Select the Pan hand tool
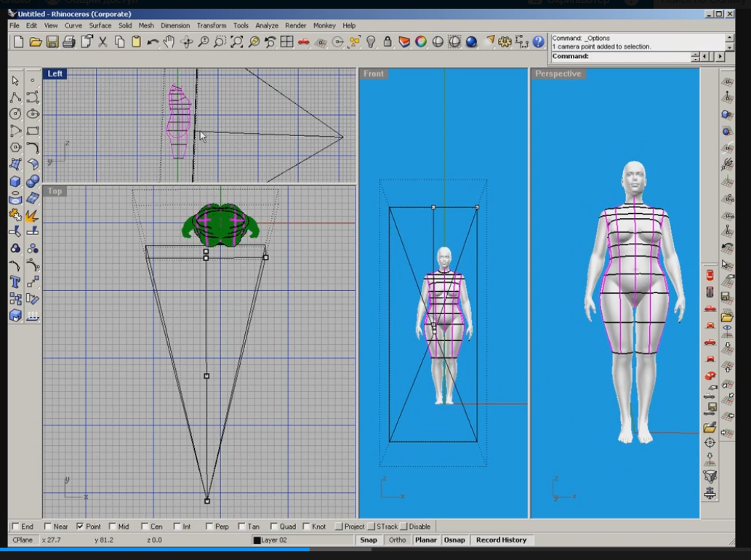Image resolution: width=751 pixels, height=560 pixels. pos(170,42)
